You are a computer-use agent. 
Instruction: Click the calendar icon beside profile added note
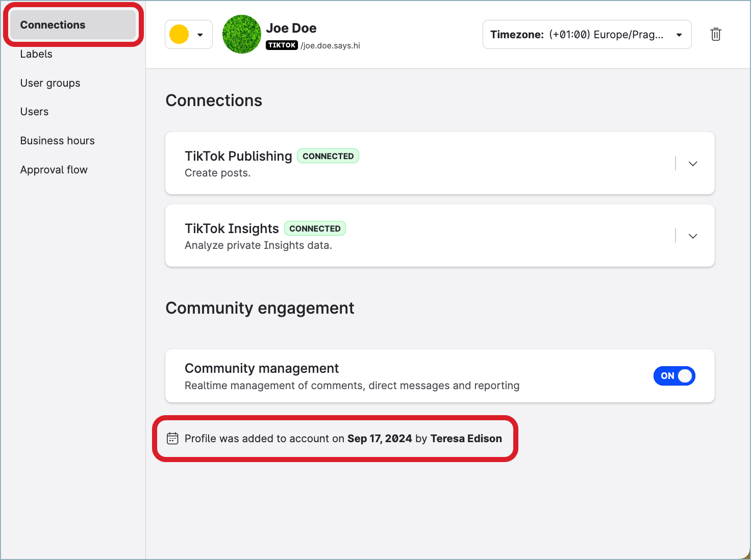point(172,439)
